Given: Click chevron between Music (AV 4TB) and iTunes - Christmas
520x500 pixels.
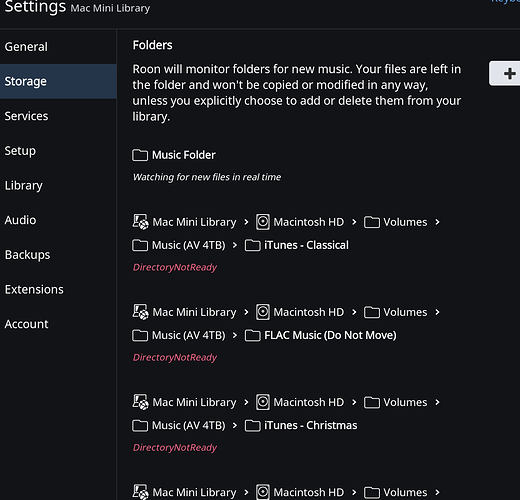Looking at the screenshot, I should point(235,426).
